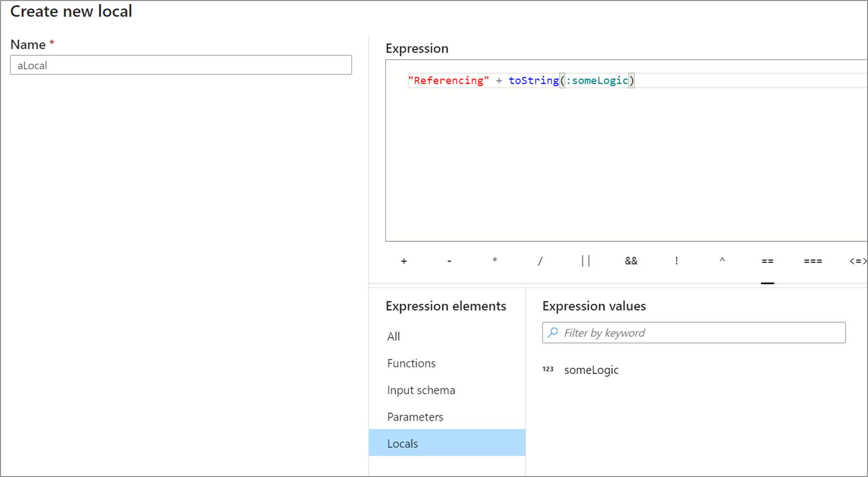The width and height of the screenshot is (868, 477).
Task: Click the Parameters element category
Action: [416, 417]
